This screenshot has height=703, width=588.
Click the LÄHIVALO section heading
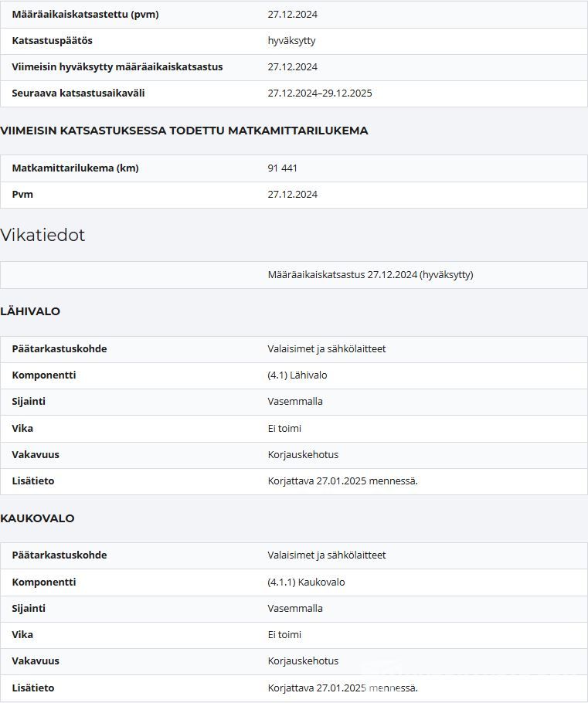click(30, 311)
